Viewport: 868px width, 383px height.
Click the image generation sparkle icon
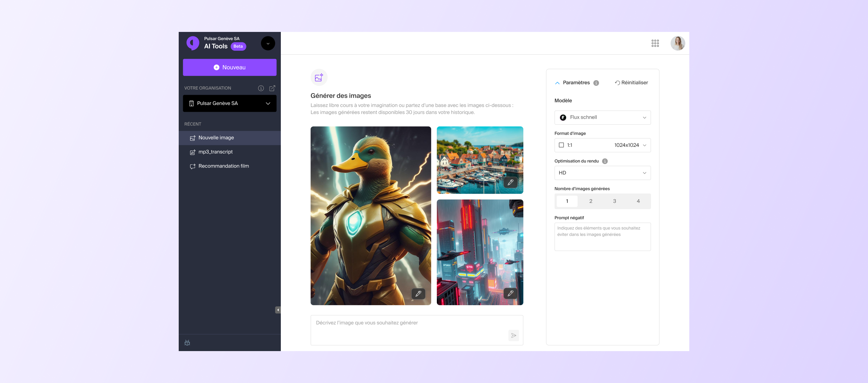[x=319, y=78]
